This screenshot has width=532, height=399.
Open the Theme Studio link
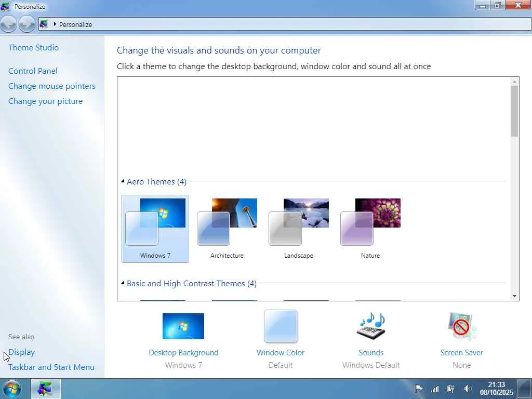coord(34,47)
